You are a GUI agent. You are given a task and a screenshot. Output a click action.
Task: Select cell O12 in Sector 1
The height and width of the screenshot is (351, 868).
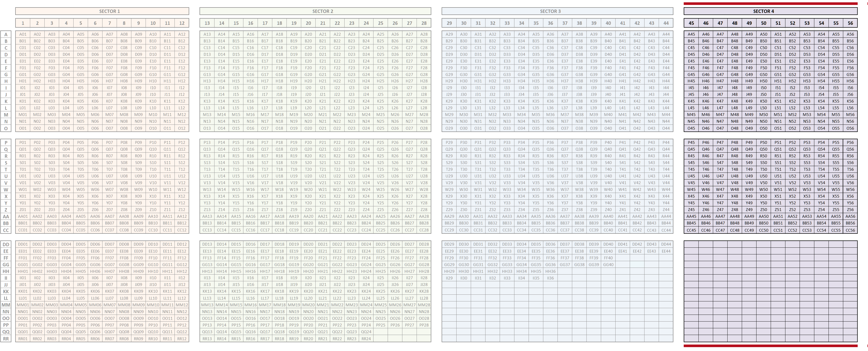coord(182,128)
